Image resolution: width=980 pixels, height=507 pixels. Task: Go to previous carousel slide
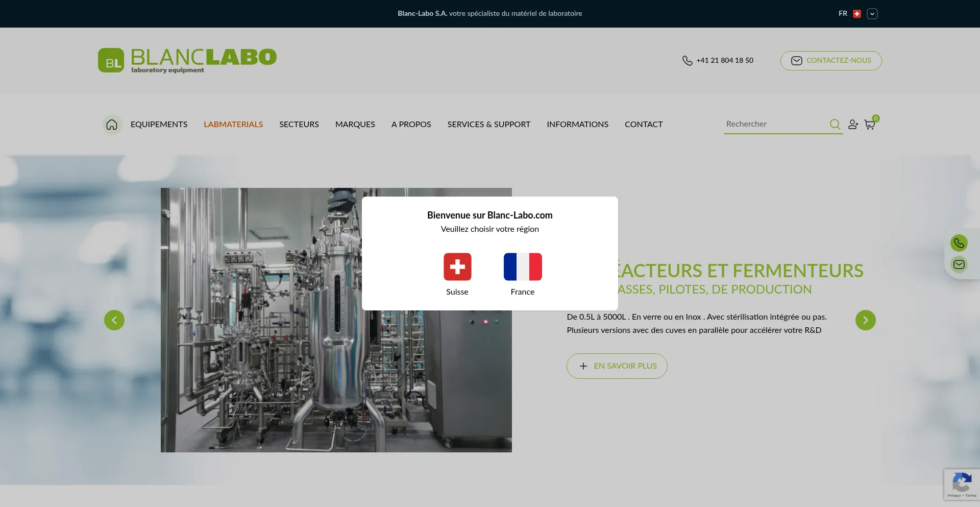[114, 320]
